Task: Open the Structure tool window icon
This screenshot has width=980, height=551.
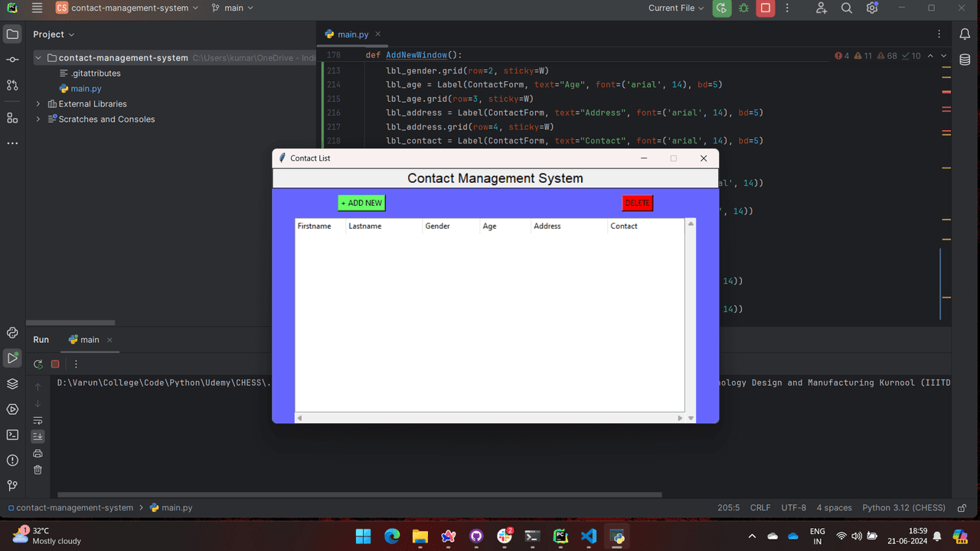Action: (12, 118)
